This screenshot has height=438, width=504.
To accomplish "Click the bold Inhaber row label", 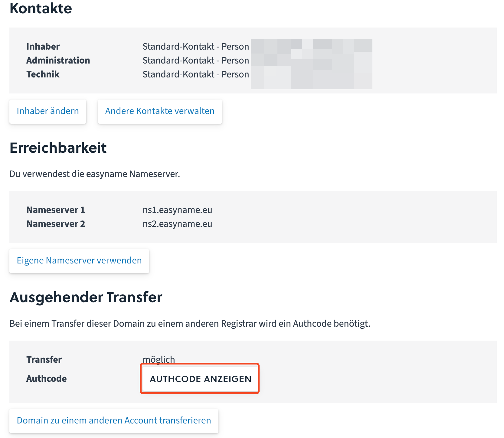I will coord(43,47).
